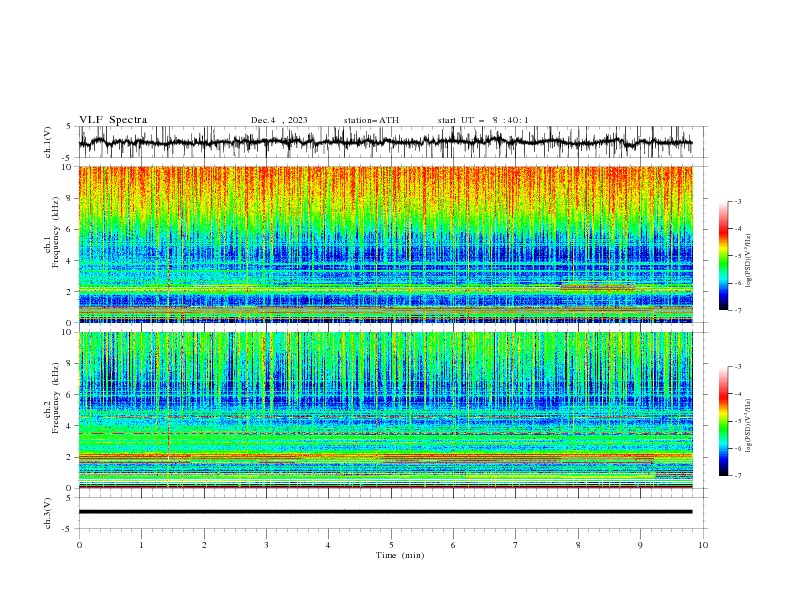Viewport: 792px width, 612px height.
Task: Click the ch.3 flat voltage trace
Action: coord(385,512)
